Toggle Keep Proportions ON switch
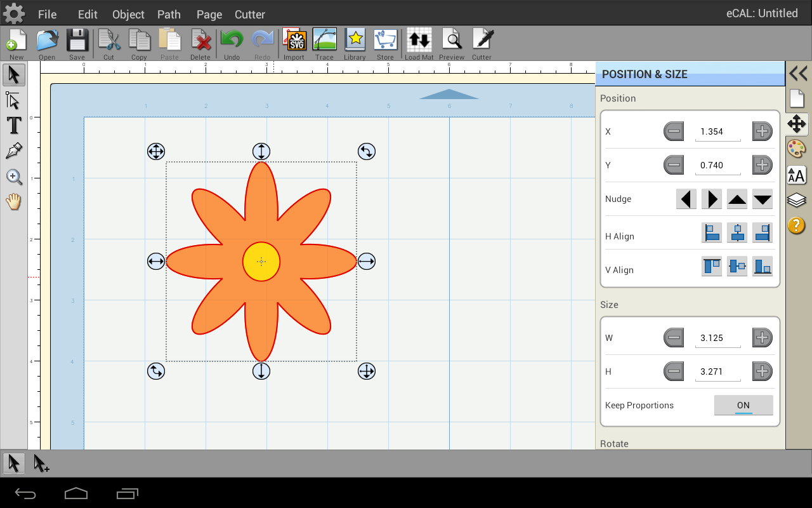812x508 pixels. (x=743, y=405)
